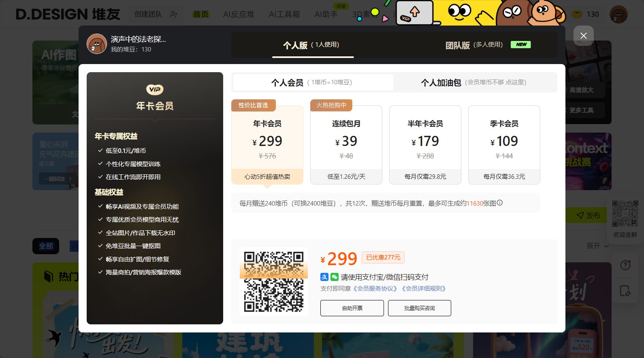This screenshot has width=644, height=358.
Task: Click the 已优惠277元 discount tag
Action: 383,257
